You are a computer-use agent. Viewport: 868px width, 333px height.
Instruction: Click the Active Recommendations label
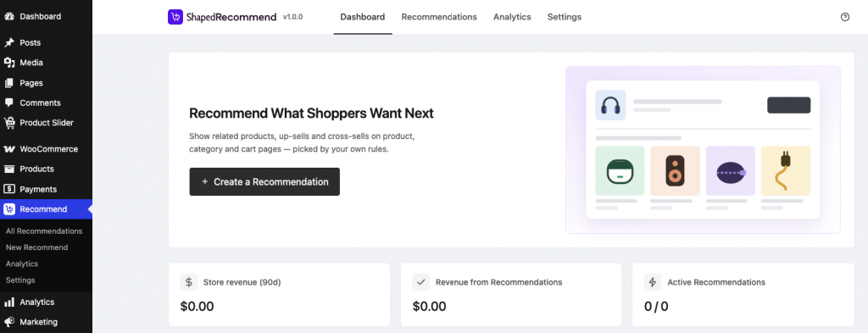(716, 282)
